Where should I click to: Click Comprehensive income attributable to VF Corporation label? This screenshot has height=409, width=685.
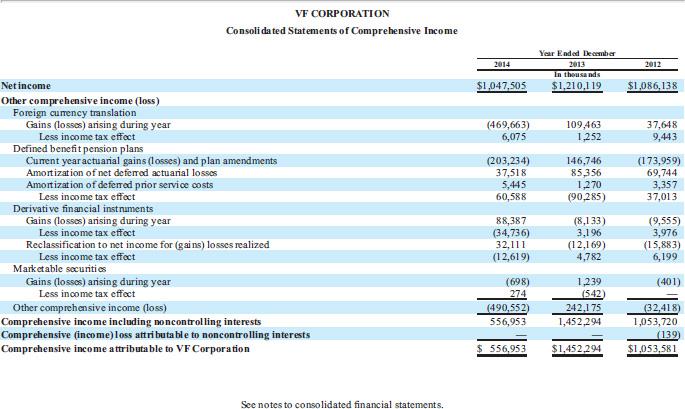tap(125, 348)
